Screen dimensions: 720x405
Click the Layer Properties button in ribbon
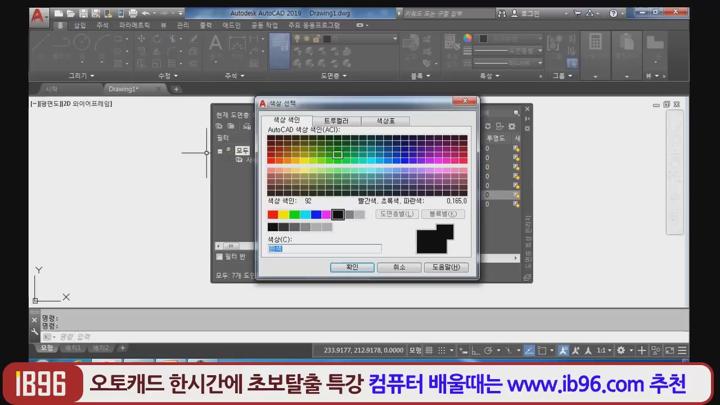(x=279, y=51)
